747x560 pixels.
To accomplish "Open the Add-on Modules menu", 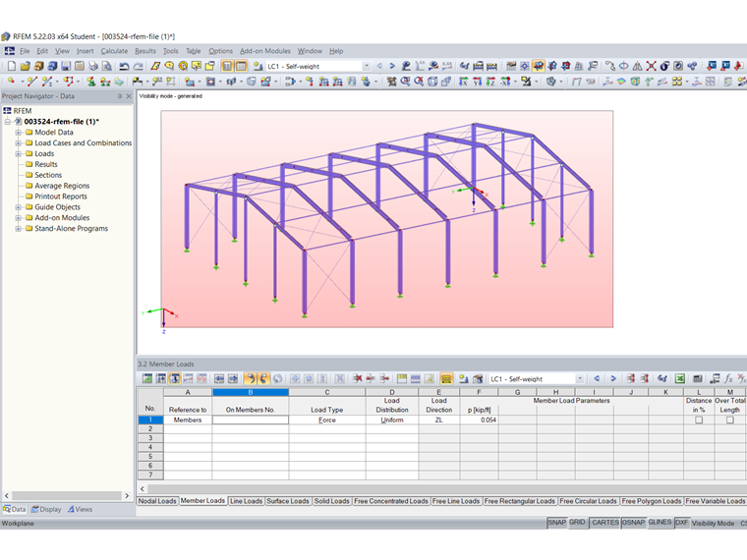I will point(264,51).
